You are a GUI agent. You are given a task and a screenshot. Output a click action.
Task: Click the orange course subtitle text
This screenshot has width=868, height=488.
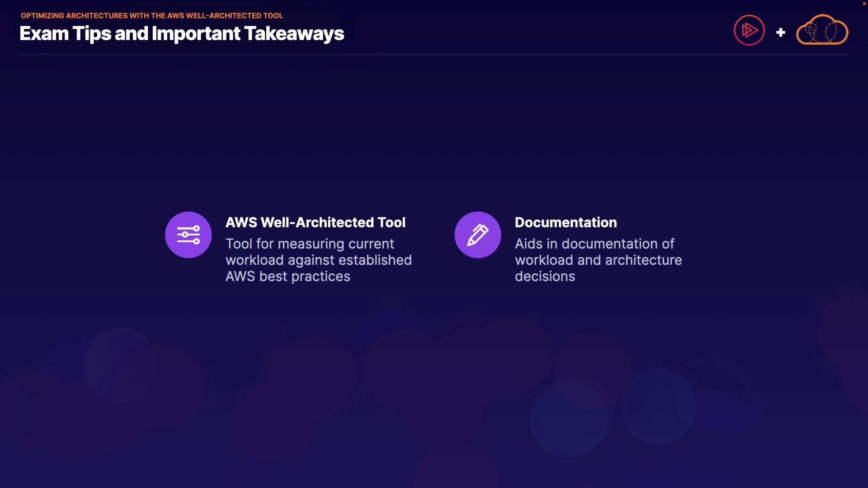[x=151, y=15]
